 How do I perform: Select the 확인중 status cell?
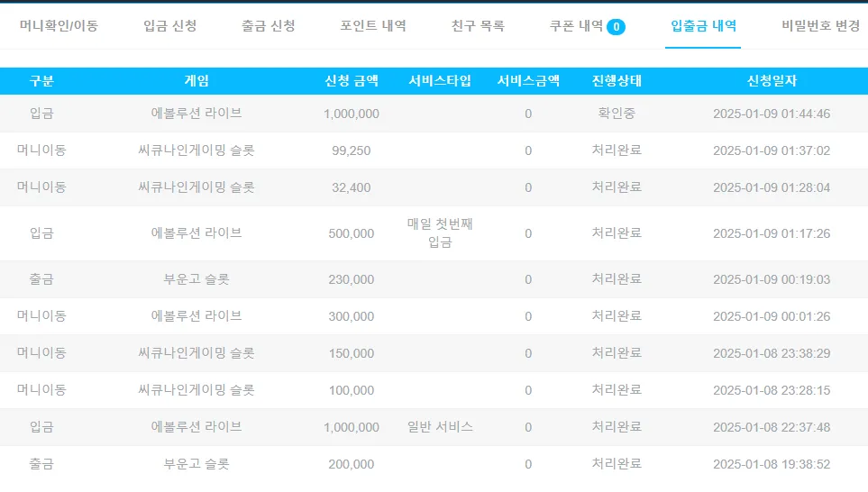(617, 114)
